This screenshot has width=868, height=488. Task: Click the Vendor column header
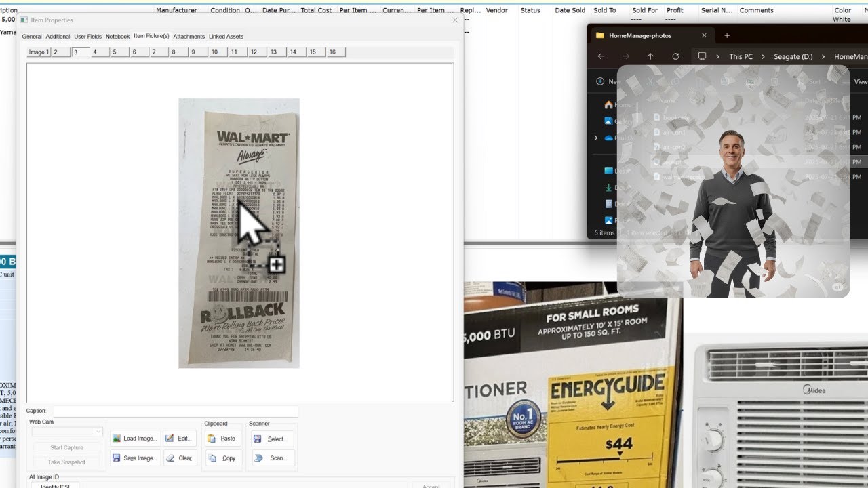497,10
